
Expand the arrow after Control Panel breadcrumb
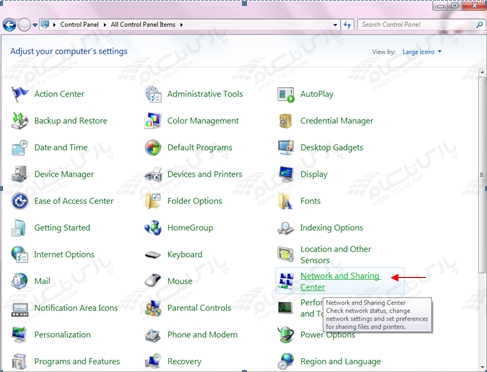click(105, 25)
